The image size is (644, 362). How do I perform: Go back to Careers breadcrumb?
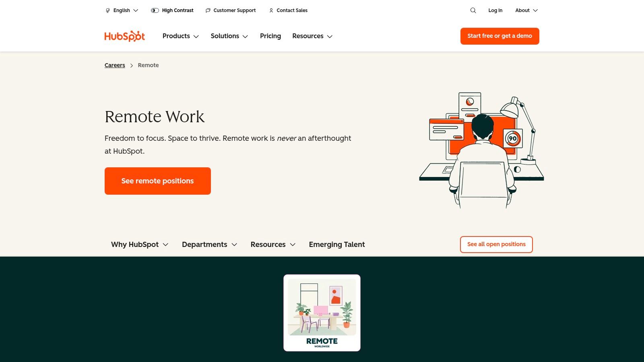tap(115, 65)
